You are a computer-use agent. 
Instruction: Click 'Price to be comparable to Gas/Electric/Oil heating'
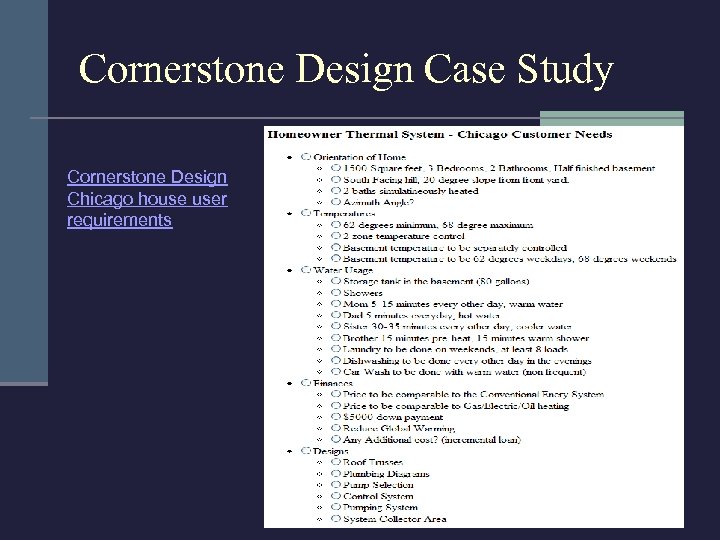[x=456, y=406]
